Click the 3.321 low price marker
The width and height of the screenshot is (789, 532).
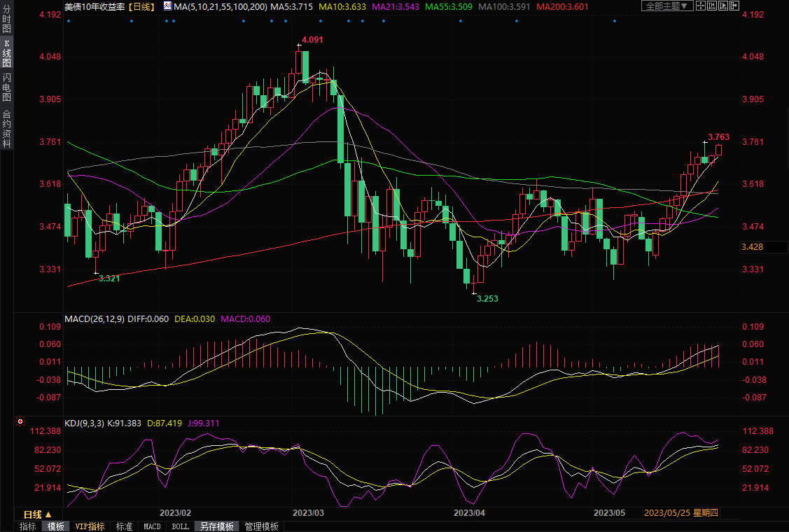click(109, 278)
